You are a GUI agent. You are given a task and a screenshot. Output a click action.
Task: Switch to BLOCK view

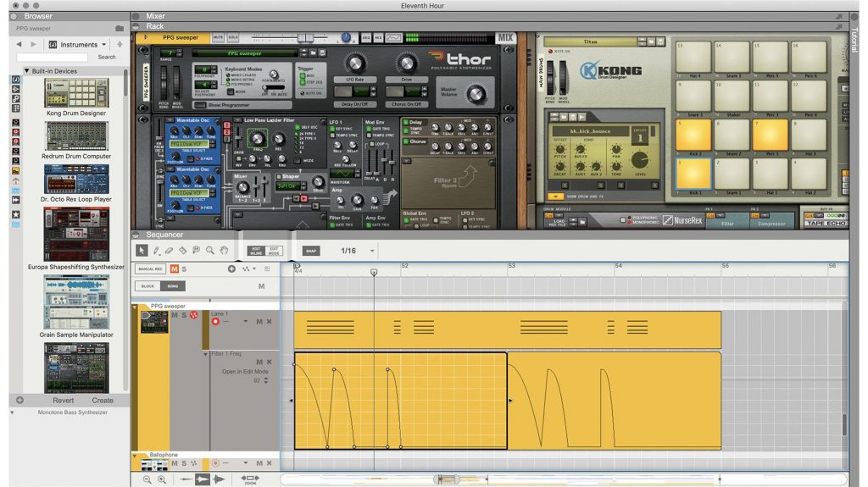point(147,286)
